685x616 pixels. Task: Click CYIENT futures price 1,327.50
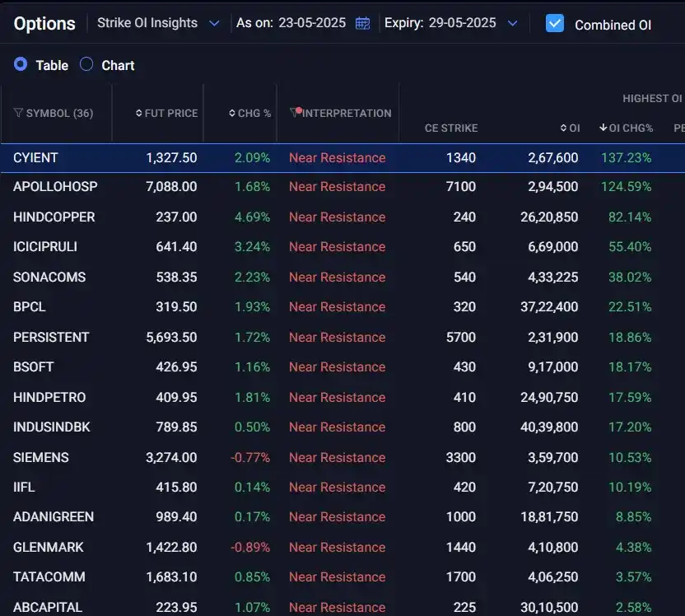pos(171,158)
